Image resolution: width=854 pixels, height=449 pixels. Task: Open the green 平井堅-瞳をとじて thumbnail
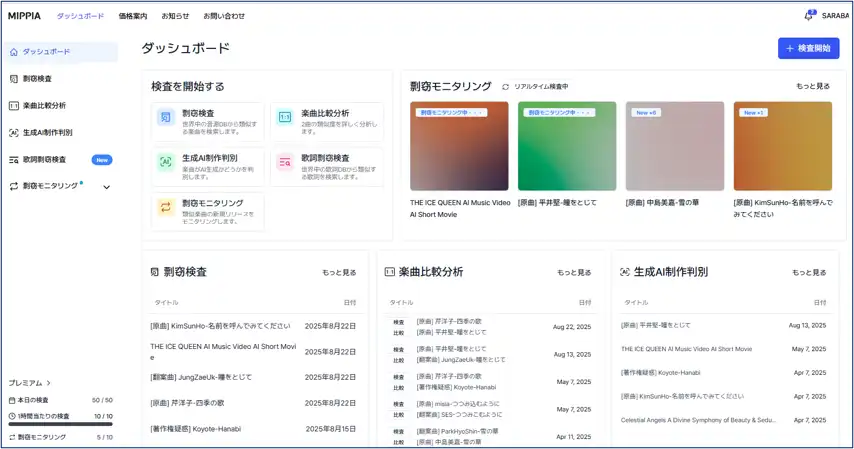click(567, 146)
